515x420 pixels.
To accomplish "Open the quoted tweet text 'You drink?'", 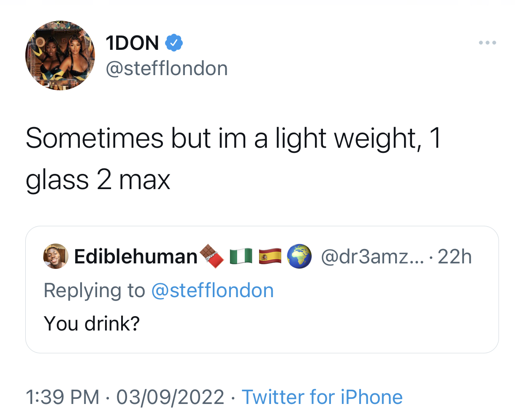I will 92,324.
